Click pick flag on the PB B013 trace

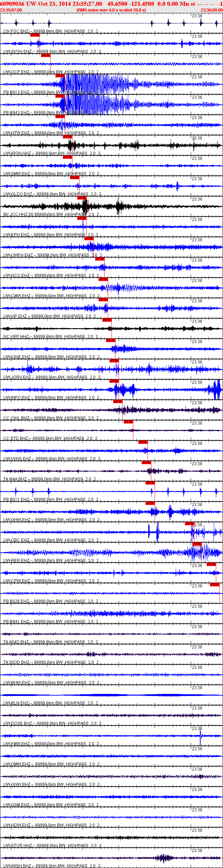point(60,76)
